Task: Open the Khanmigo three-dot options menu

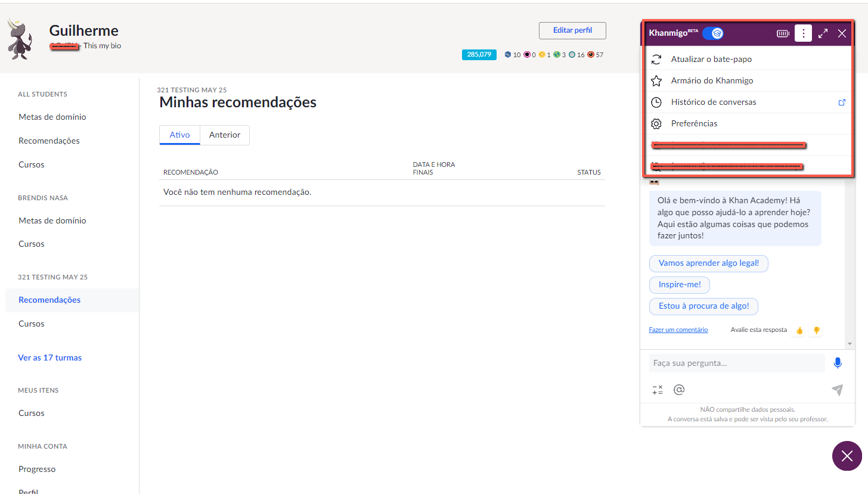Action: [x=803, y=33]
